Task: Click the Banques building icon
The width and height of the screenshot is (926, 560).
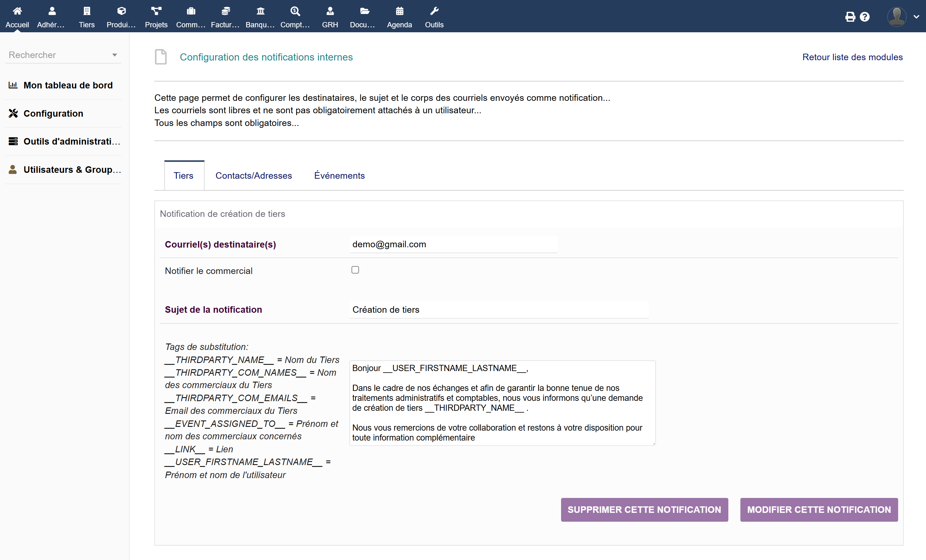Action: 260,11
